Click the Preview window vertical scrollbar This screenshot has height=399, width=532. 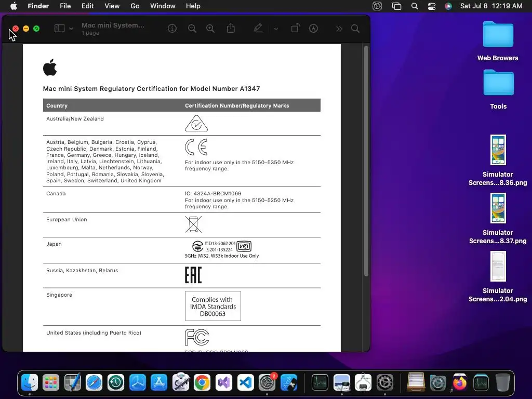point(366,161)
